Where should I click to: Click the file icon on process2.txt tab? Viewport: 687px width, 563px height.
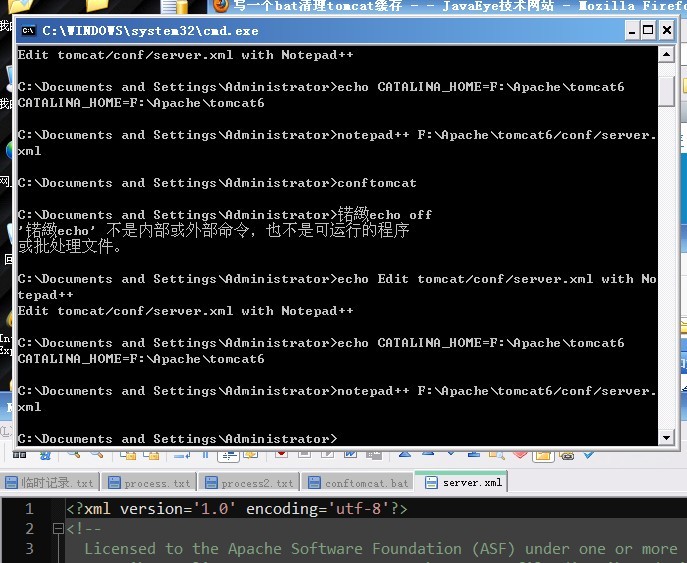[x=211, y=482]
